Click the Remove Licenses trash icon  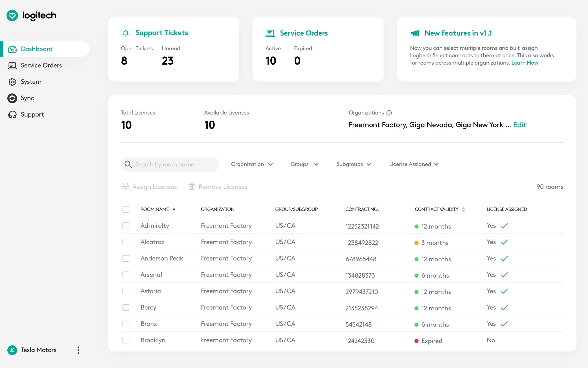click(x=192, y=187)
